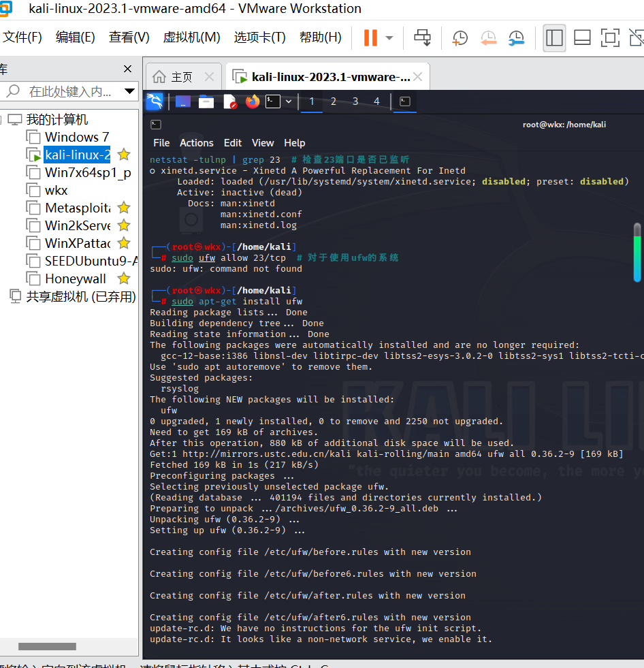The height and width of the screenshot is (668, 644).
Task: Open the 虚拟机(M) menu
Action: click(191, 37)
